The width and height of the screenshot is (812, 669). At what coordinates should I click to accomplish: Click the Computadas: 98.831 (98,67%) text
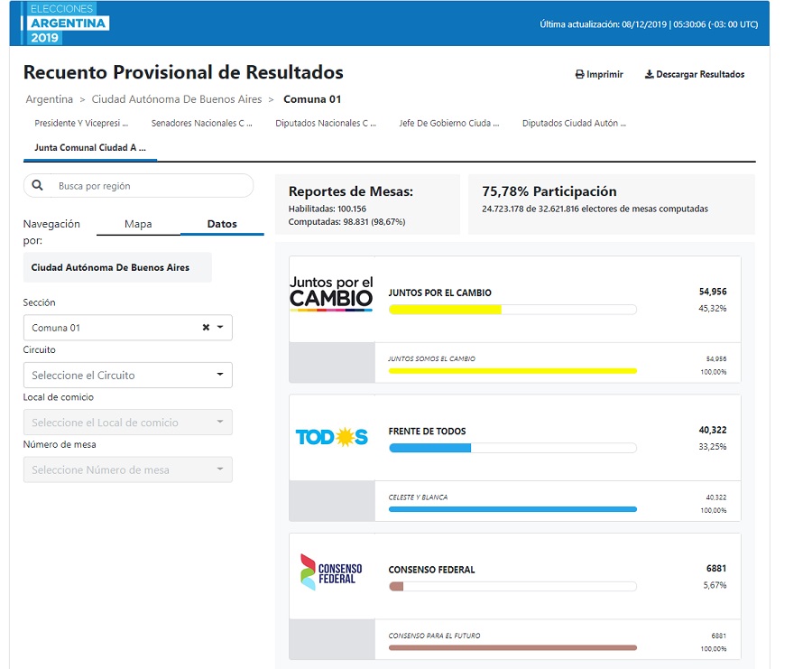coord(347,222)
